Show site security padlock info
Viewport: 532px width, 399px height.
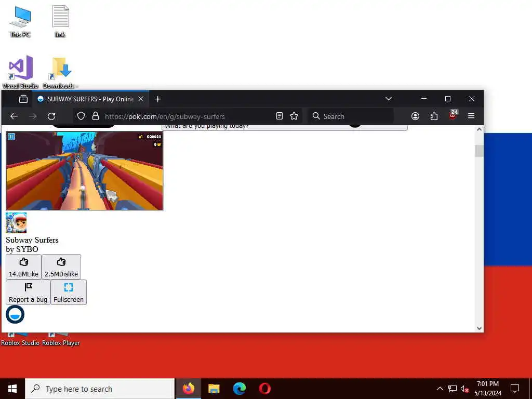[96, 116]
